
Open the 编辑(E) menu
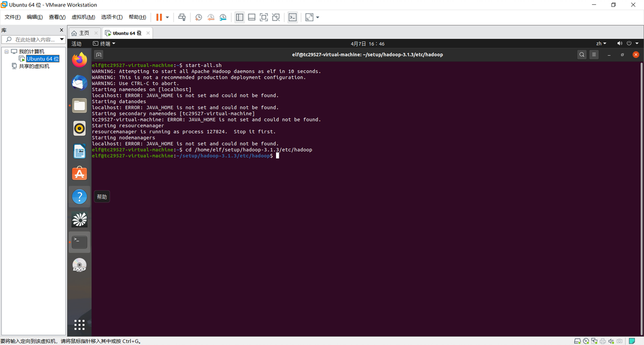[35, 17]
